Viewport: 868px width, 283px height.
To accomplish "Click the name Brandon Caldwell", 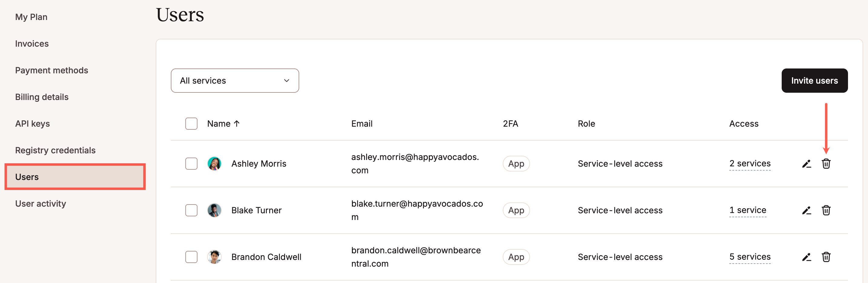I will (266, 257).
